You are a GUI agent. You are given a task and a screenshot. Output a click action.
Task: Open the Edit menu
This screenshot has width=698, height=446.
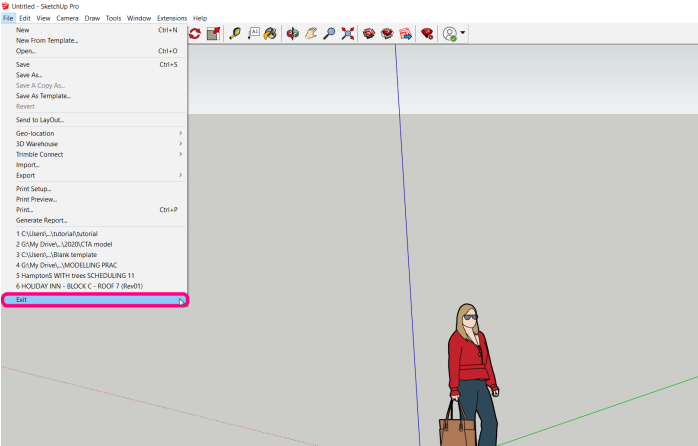click(x=25, y=18)
